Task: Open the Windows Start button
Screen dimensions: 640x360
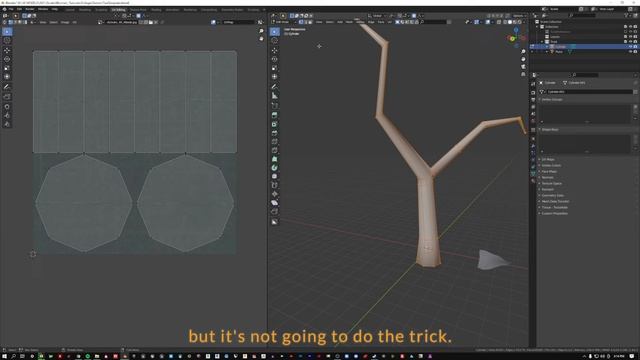Action: point(4,356)
